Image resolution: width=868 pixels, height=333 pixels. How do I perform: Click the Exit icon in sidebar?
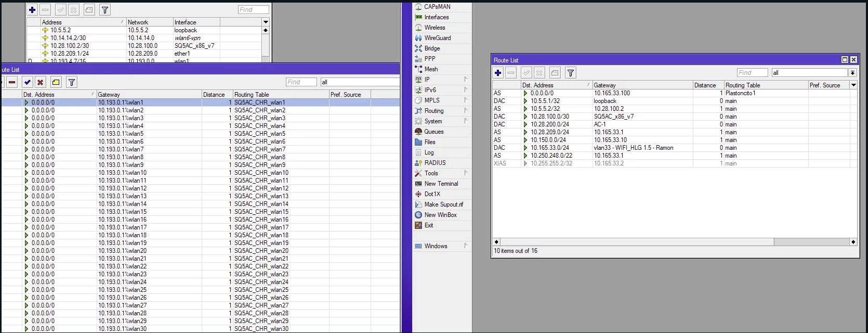[x=418, y=225]
